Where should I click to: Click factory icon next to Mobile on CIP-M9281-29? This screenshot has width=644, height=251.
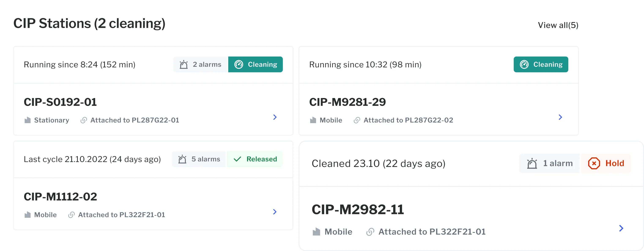click(x=313, y=120)
